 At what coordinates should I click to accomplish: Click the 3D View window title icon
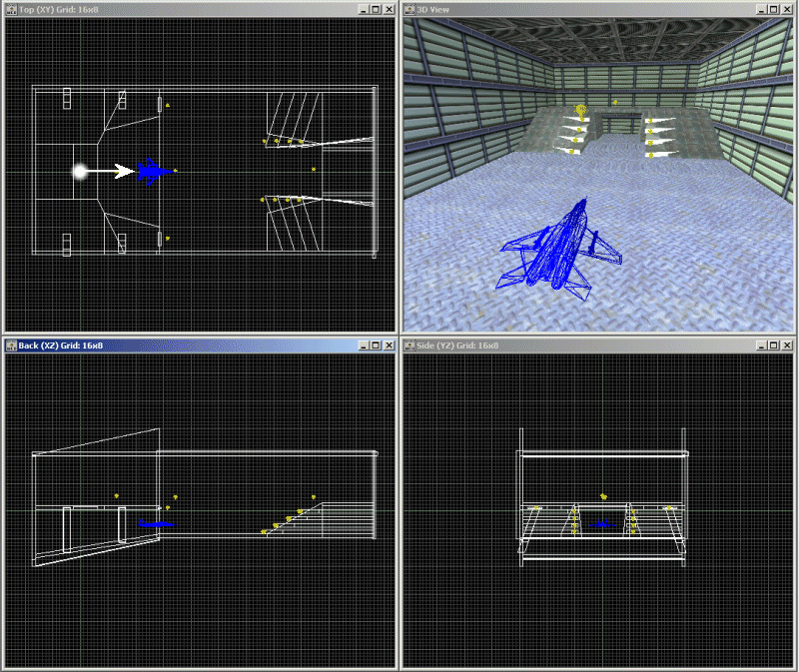409,9
